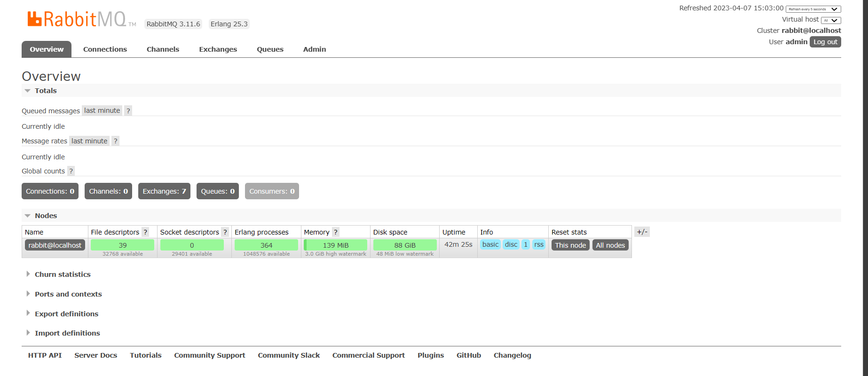Open help for Queued messages

pyautogui.click(x=128, y=110)
